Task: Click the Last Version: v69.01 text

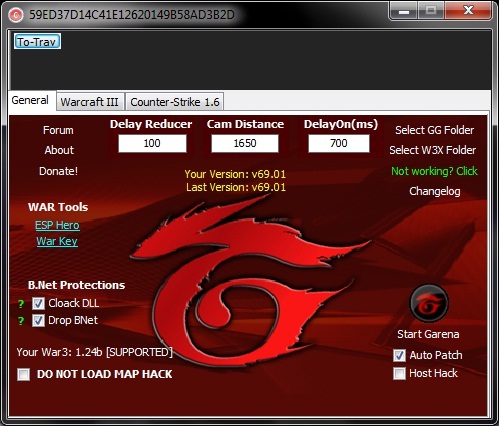Action: click(x=236, y=187)
